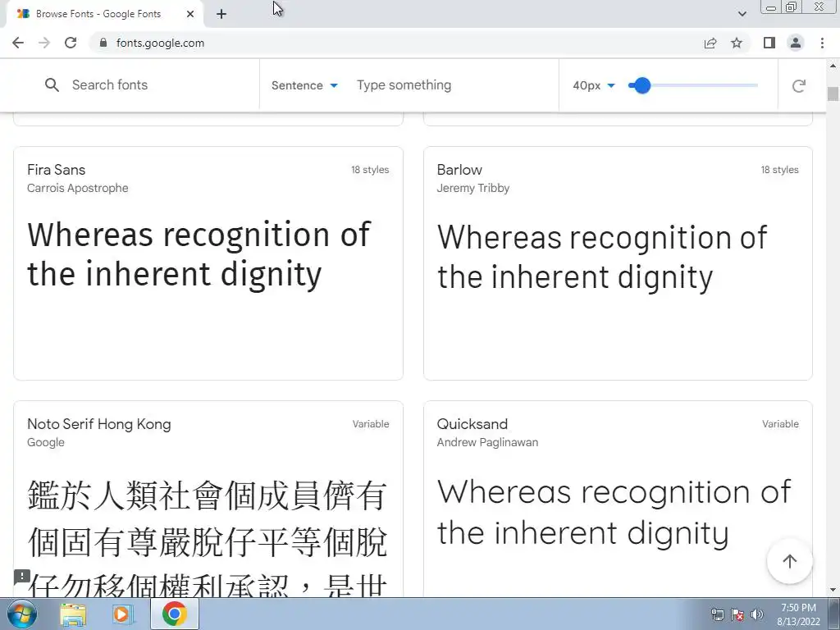Open Chrome three-dot menu
Image resolution: width=840 pixels, height=630 pixels.
(822, 43)
